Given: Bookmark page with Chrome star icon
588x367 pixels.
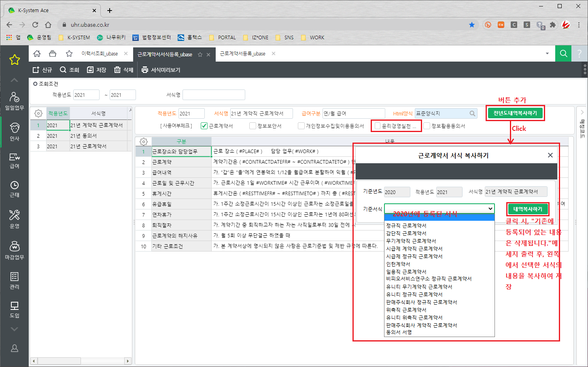Looking at the screenshot, I should (472, 25).
